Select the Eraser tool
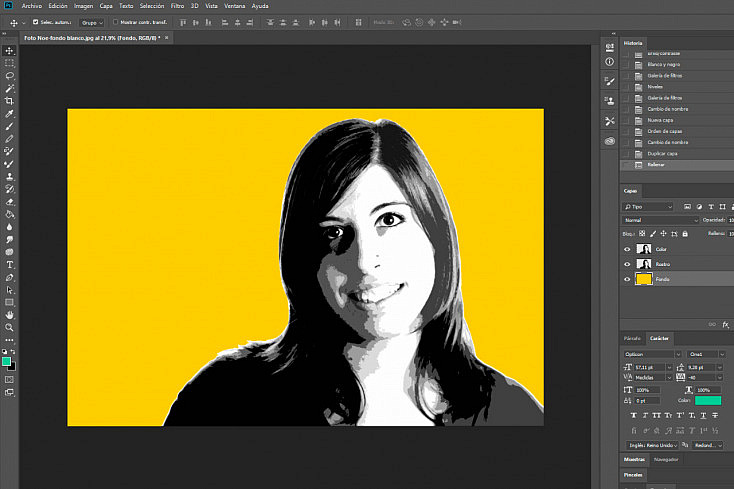 click(x=9, y=202)
